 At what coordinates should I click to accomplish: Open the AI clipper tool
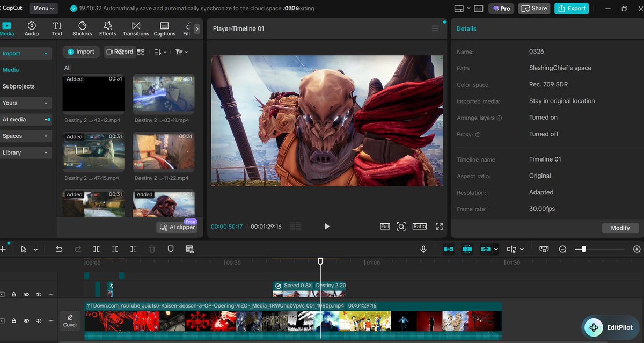(x=177, y=227)
